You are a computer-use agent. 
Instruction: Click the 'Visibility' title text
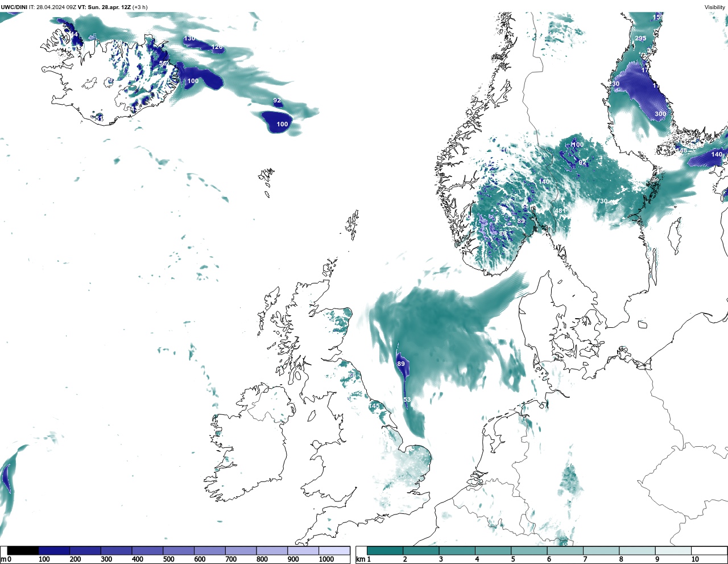coord(715,7)
